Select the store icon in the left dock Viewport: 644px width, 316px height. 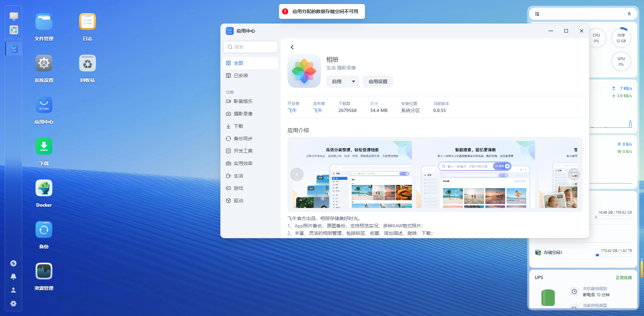14,49
